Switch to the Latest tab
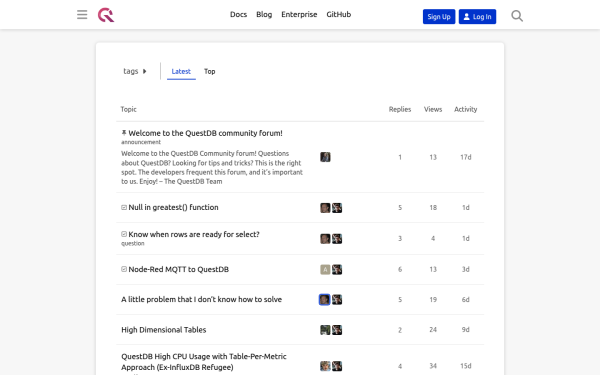The image size is (600, 375). click(x=181, y=71)
